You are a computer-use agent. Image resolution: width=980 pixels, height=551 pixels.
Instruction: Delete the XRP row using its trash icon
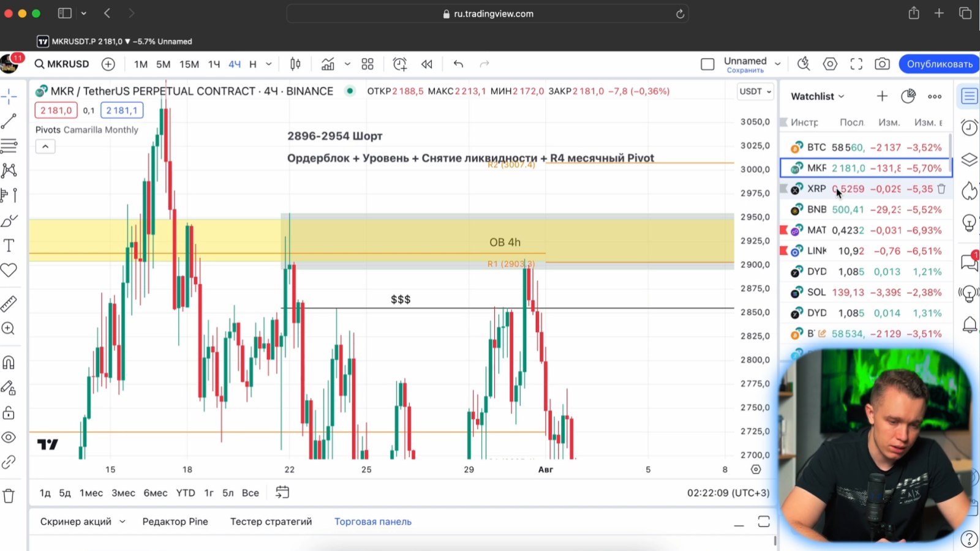click(x=941, y=189)
